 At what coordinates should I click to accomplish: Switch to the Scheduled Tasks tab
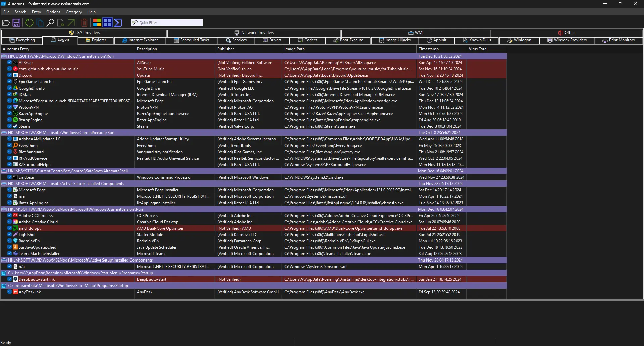(192, 40)
